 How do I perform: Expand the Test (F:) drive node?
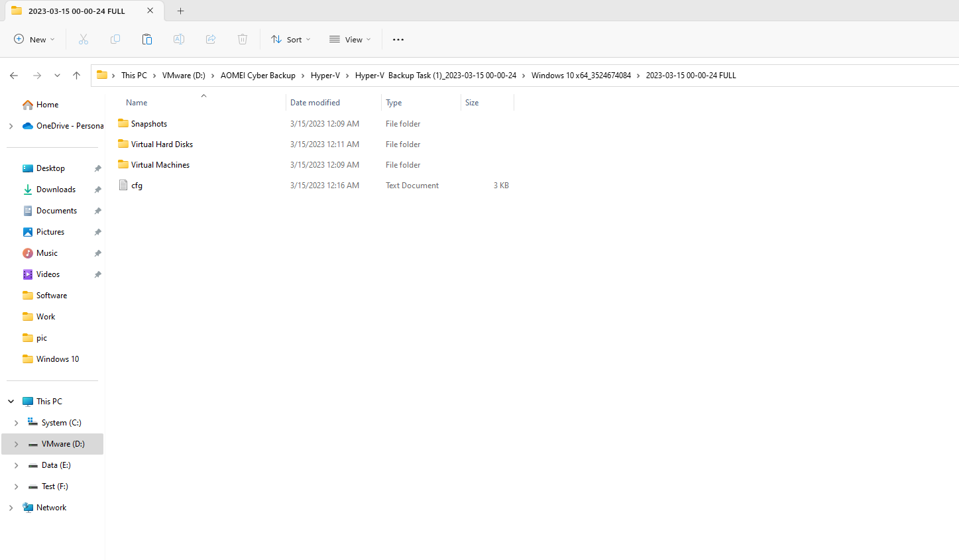click(16, 486)
